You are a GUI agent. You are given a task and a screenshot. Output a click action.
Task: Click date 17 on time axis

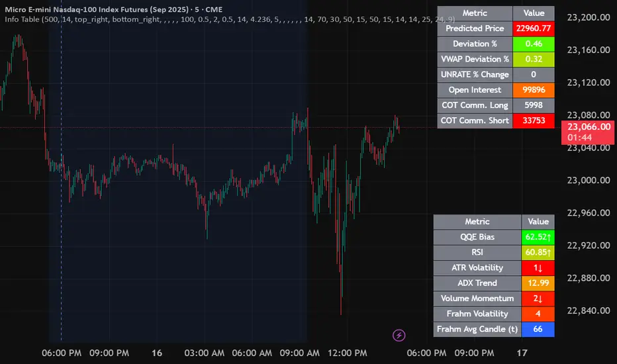[x=522, y=353]
